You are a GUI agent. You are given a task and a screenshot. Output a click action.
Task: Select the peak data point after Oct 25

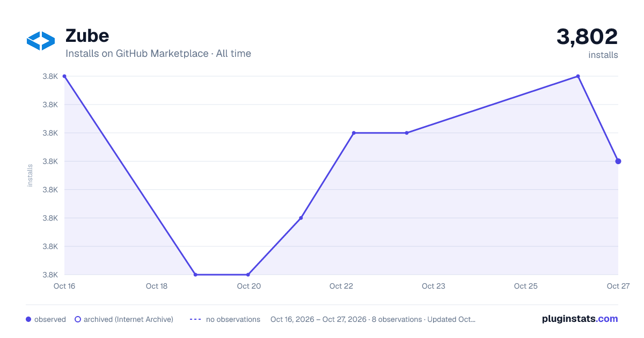tap(578, 76)
